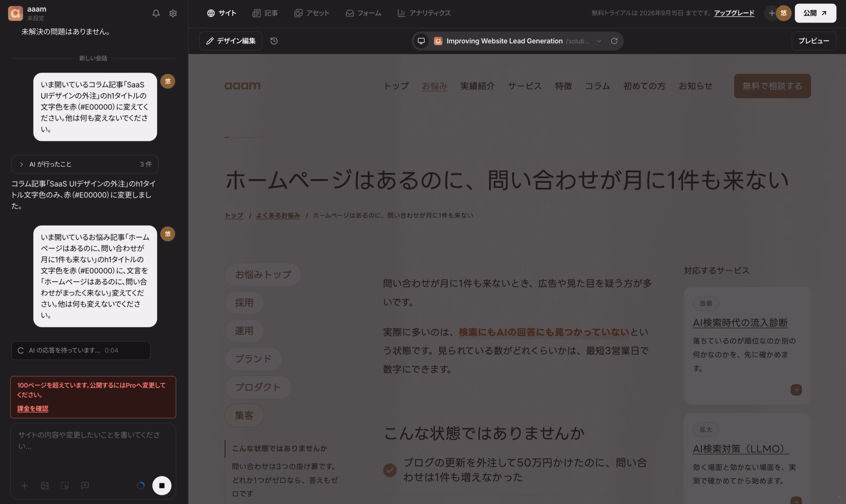
Task: Click AI の応答を待っています status
Action: click(81, 350)
